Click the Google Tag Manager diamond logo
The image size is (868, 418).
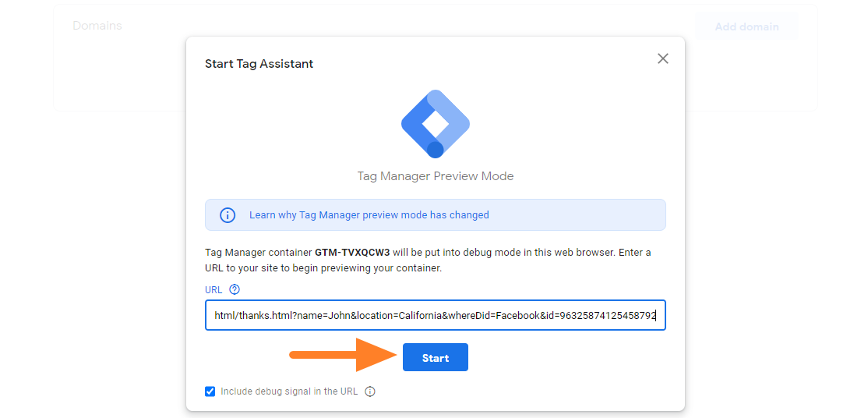point(435,124)
